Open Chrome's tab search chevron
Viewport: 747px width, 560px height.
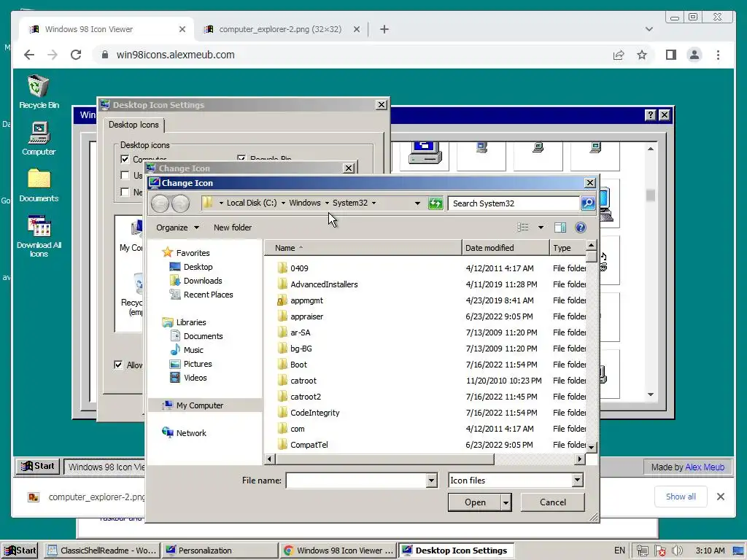click(x=649, y=29)
